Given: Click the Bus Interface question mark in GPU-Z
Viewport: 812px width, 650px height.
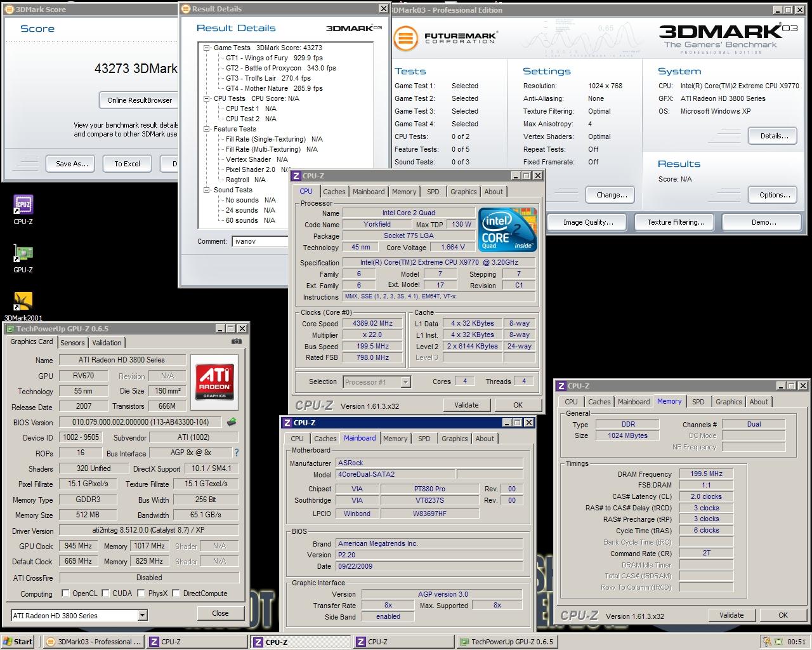Looking at the screenshot, I should pyautogui.click(x=237, y=453).
